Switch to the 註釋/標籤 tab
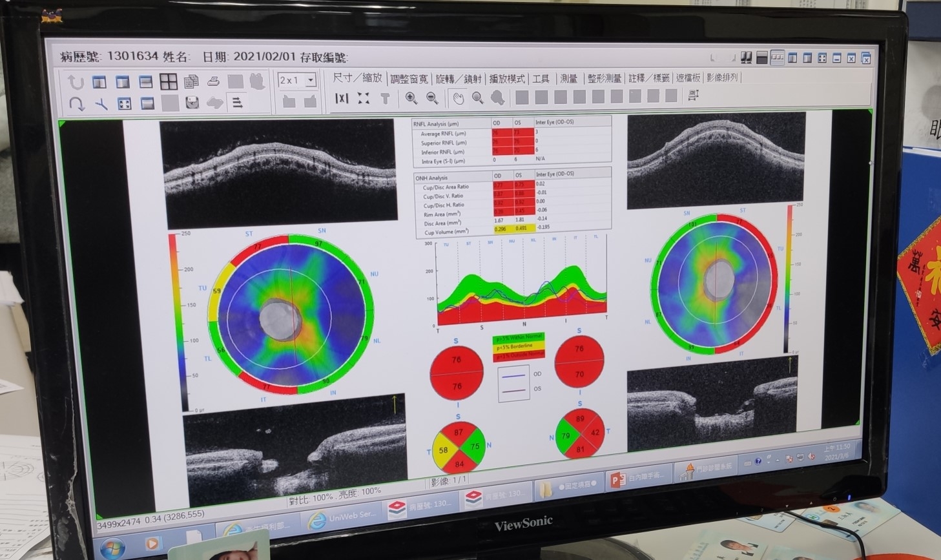 tap(648, 78)
